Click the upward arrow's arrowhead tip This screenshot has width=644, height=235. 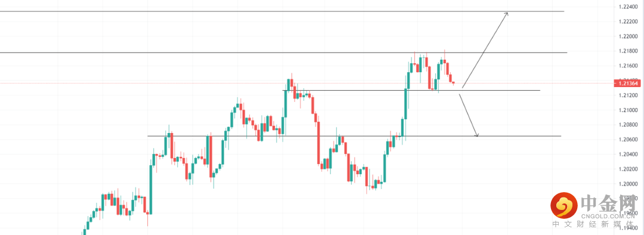tap(508, 13)
